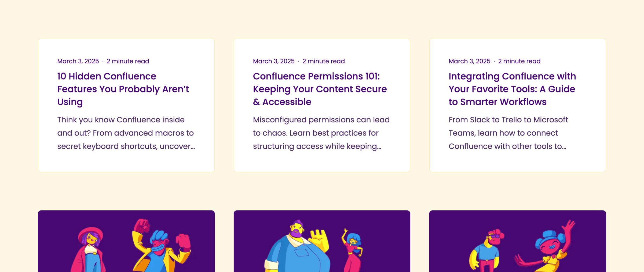Viewport: 644px width, 272px height.
Task: Click the date on the Hidden Features card
Action: click(x=78, y=61)
